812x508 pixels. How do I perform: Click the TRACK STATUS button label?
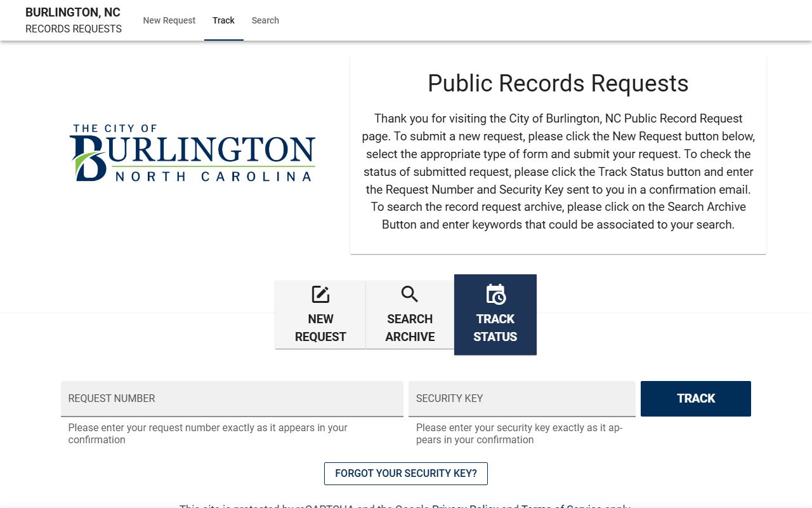[495, 328]
